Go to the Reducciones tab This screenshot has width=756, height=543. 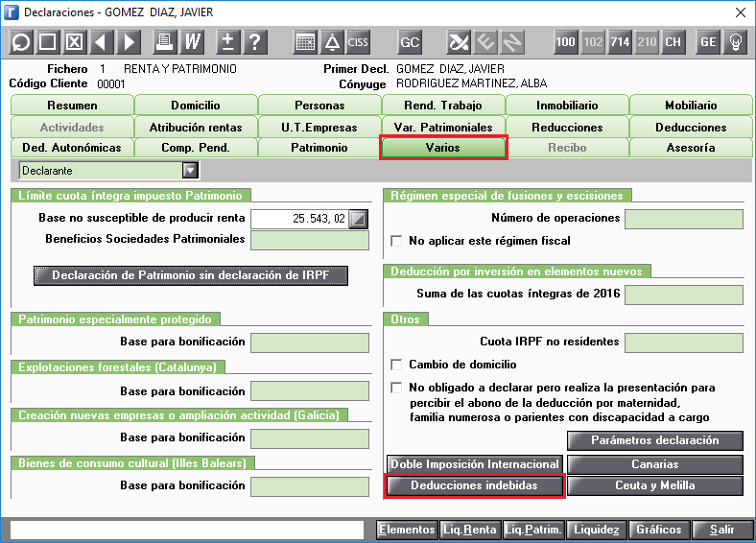click(x=567, y=128)
